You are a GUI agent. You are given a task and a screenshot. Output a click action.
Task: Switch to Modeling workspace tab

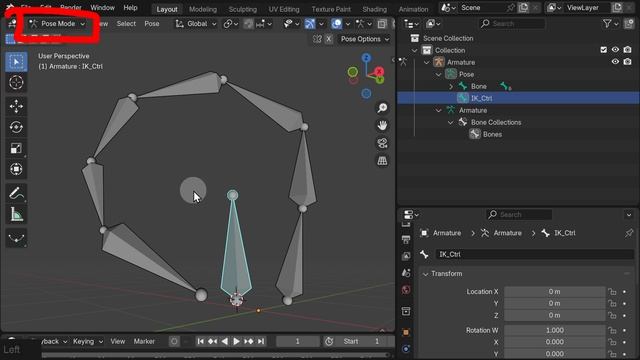[x=203, y=9]
